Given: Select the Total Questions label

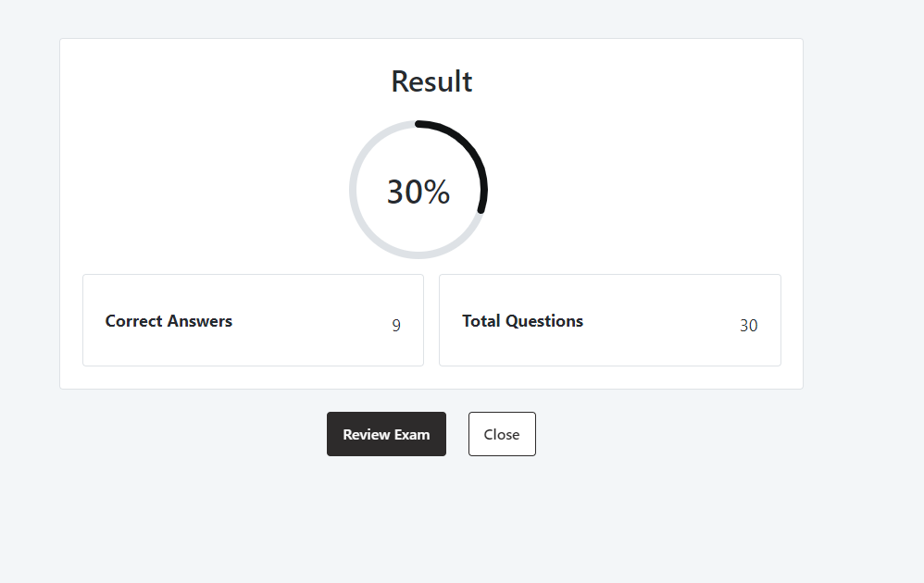Looking at the screenshot, I should [x=522, y=321].
